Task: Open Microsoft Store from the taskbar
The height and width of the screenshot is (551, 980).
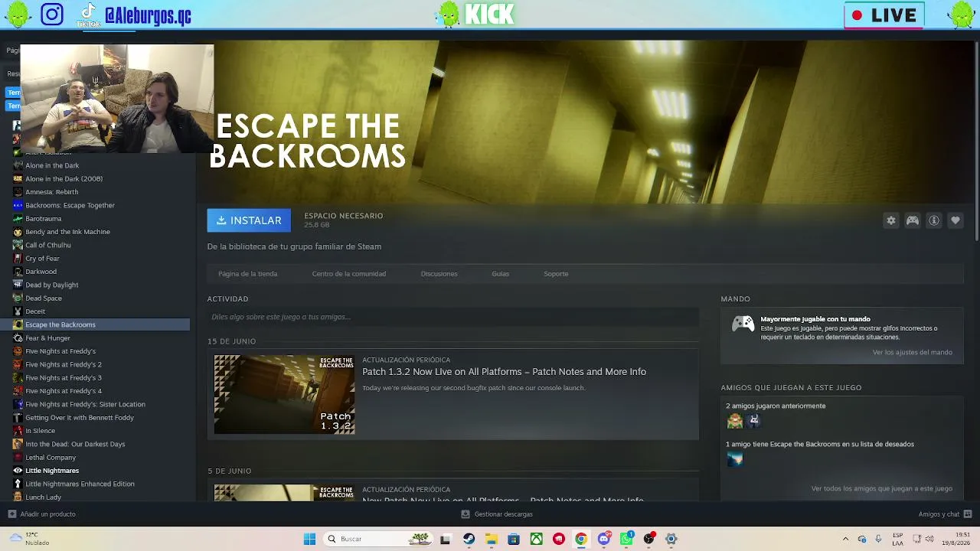Action: [514, 539]
